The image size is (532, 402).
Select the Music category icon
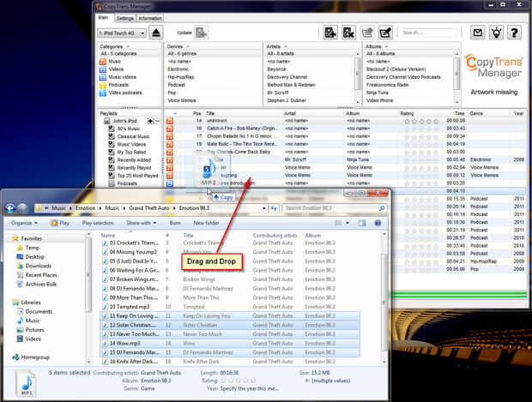pos(102,62)
